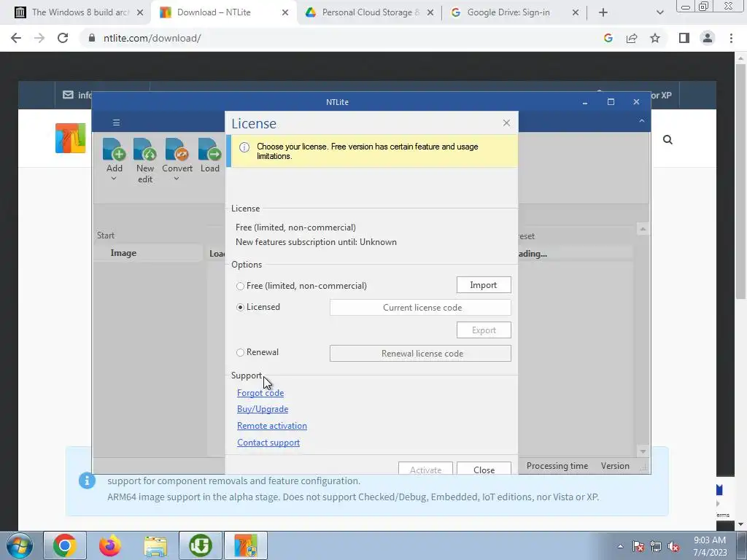Open the Contact support link
Viewport: 747px width, 560px height.
[x=268, y=443]
